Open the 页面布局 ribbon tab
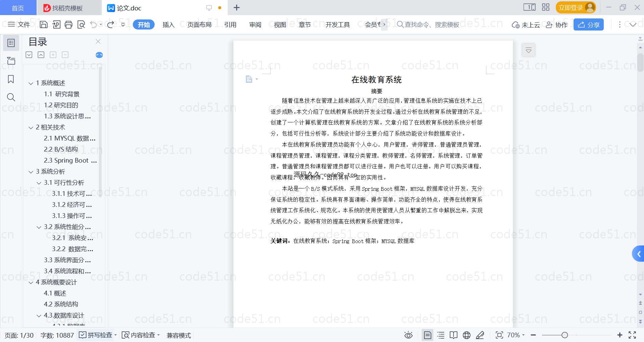644x342 pixels. tap(199, 24)
